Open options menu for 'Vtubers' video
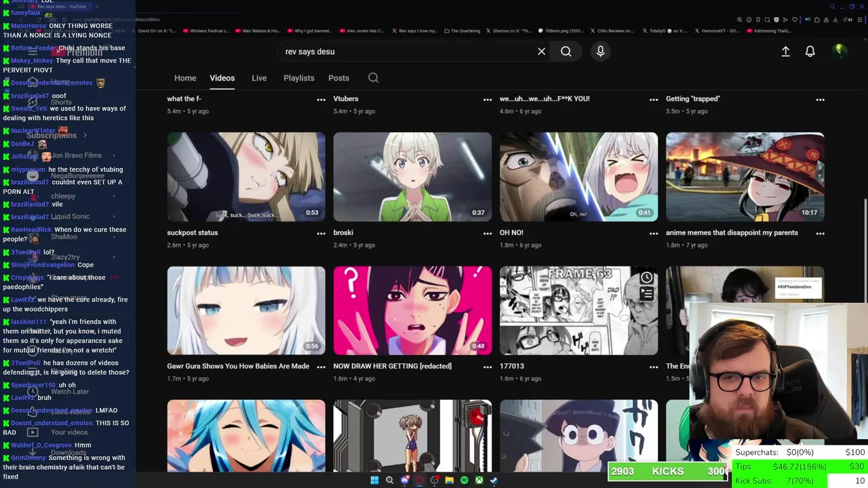The width and height of the screenshot is (868, 488). (487, 100)
